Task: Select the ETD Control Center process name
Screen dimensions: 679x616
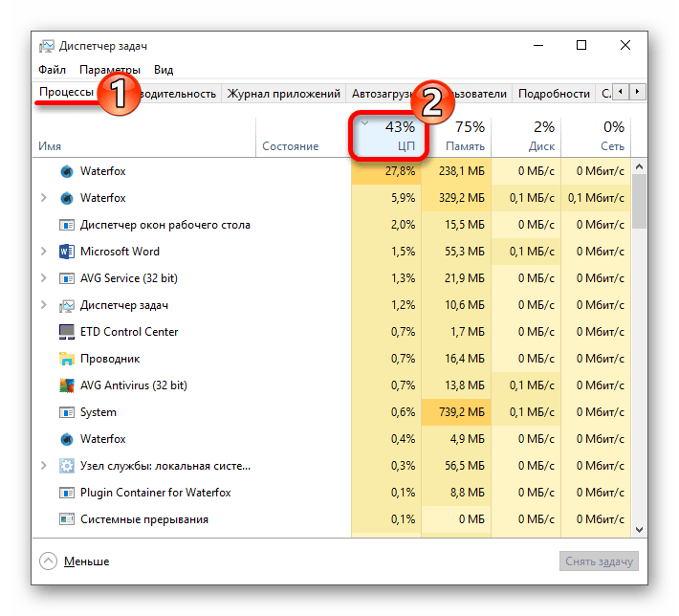Action: pos(129,332)
